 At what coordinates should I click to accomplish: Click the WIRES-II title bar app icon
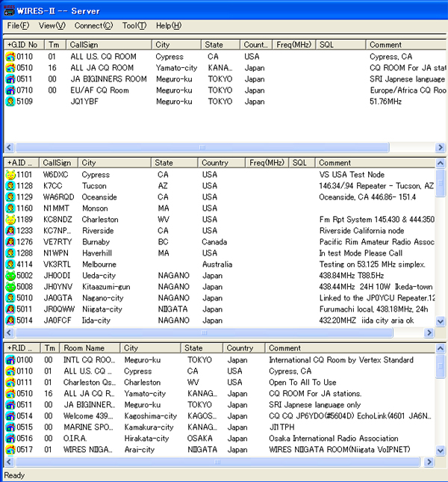tap(9, 10)
